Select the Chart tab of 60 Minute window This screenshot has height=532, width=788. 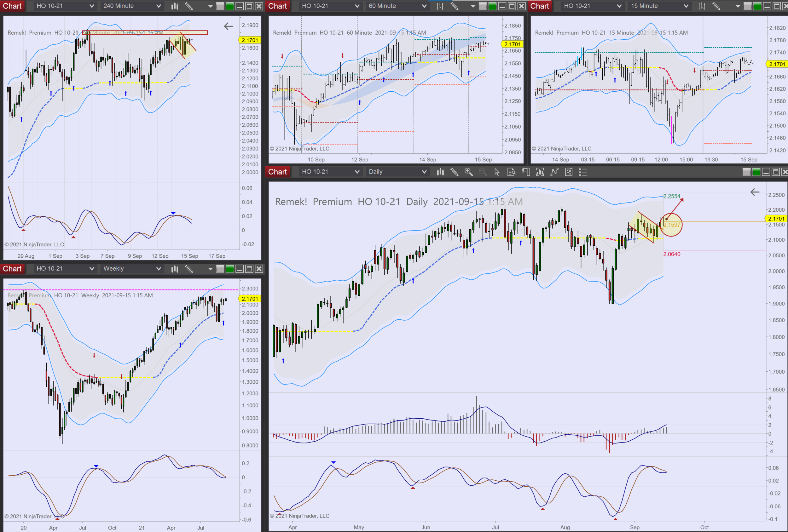coord(277,6)
